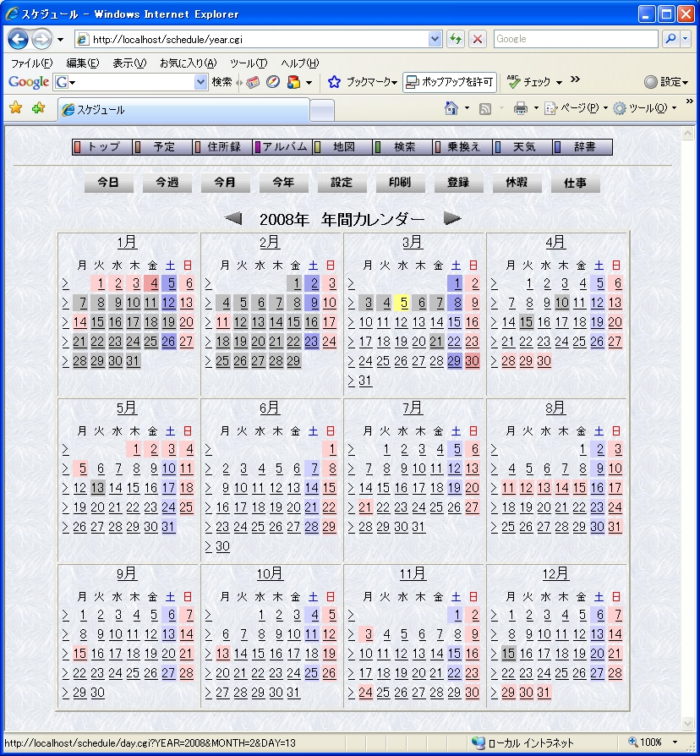Image resolution: width=700 pixels, height=756 pixels.
Task: Click the 検索 navigation button
Action: 403,147
